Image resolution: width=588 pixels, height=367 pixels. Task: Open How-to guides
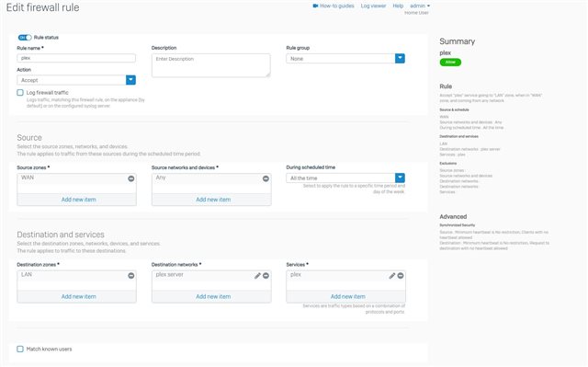(x=337, y=6)
